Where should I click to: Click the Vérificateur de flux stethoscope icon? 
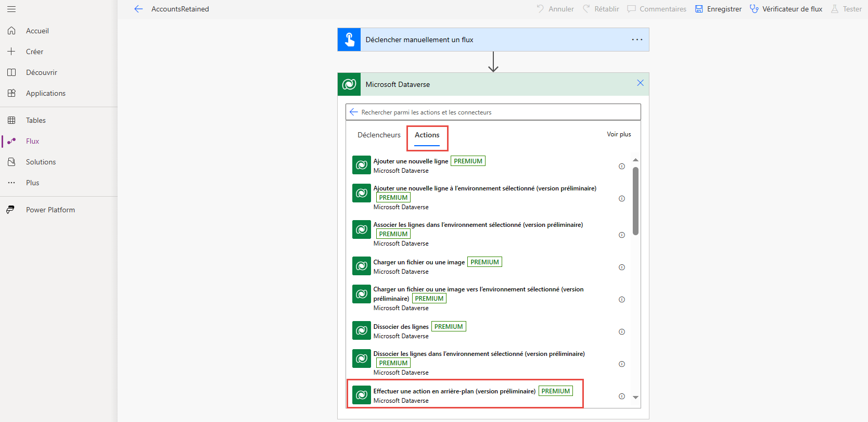[x=754, y=9]
